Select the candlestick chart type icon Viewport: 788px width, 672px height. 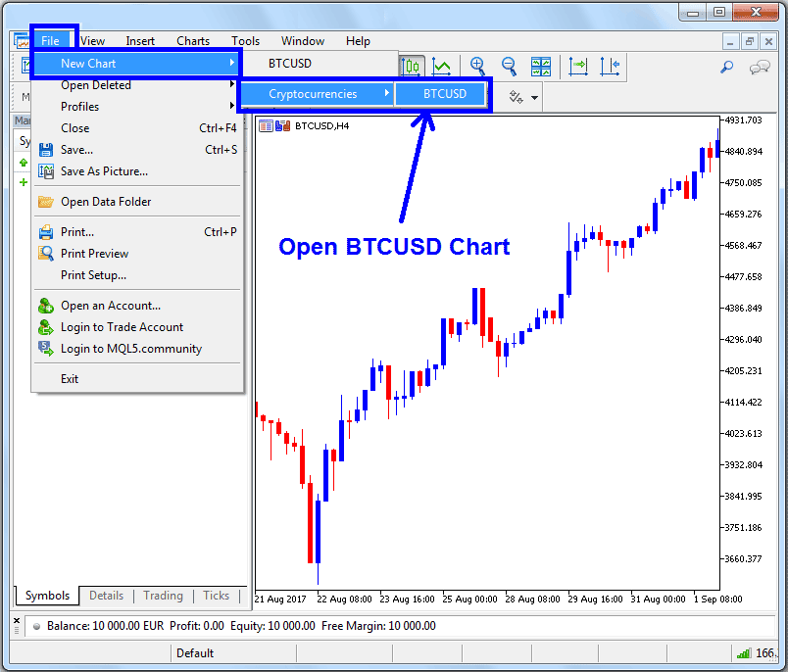tap(412, 67)
